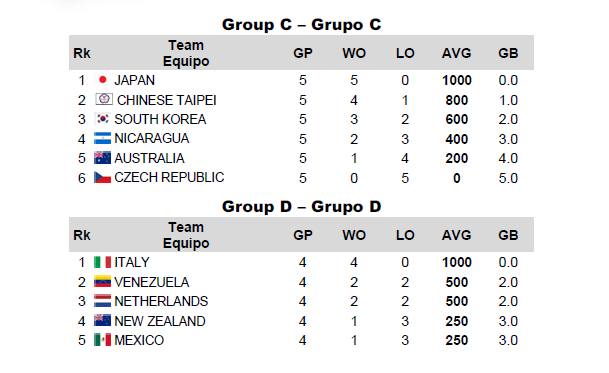Screen dimensions: 609x373
Task: Click the Group C – Grupo C heading
Action: pos(301,24)
